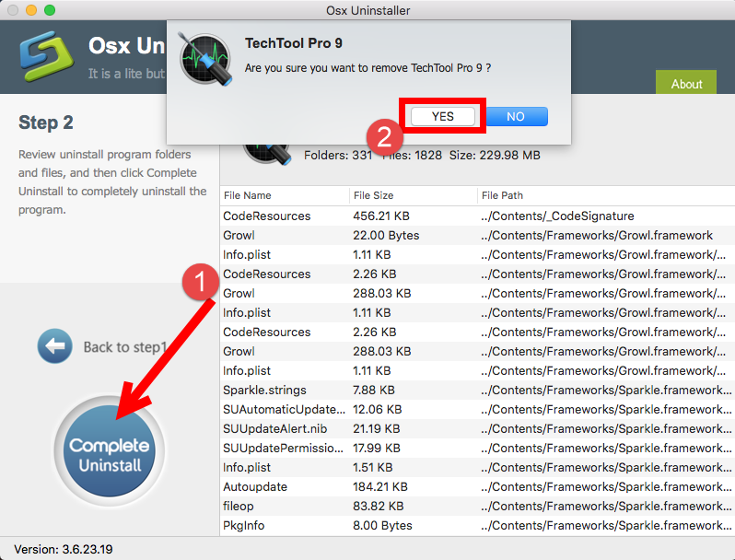Viewport: 735px width, 560px height.
Task: Confirm removal with the YES button
Action: (x=442, y=116)
